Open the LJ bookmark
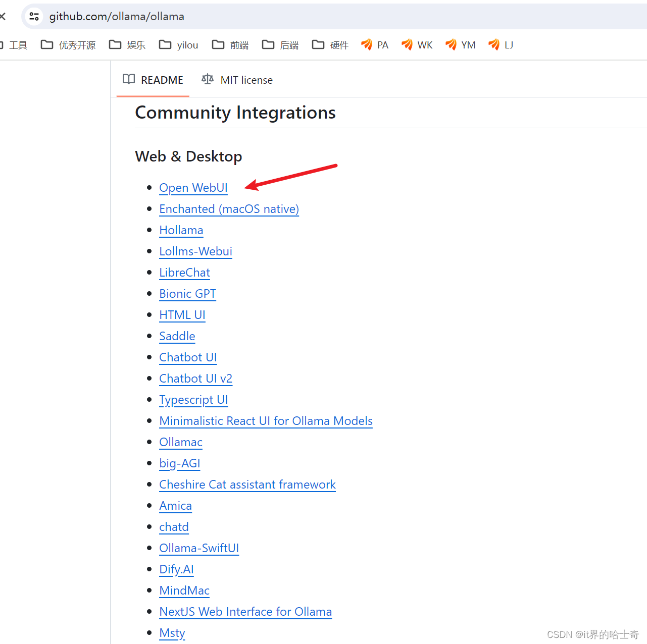This screenshot has width=647, height=644. point(501,45)
